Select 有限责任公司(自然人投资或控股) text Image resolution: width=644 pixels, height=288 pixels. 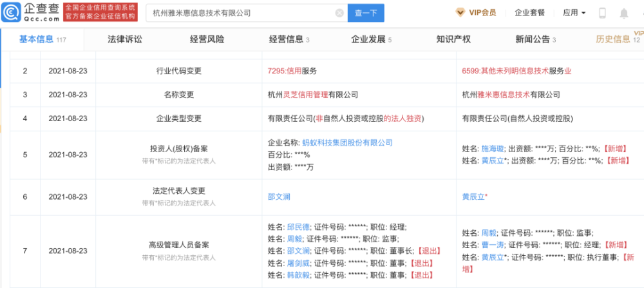click(x=518, y=119)
